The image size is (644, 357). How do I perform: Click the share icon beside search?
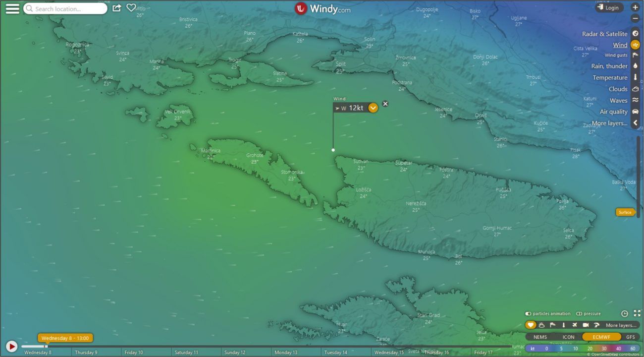tap(117, 8)
